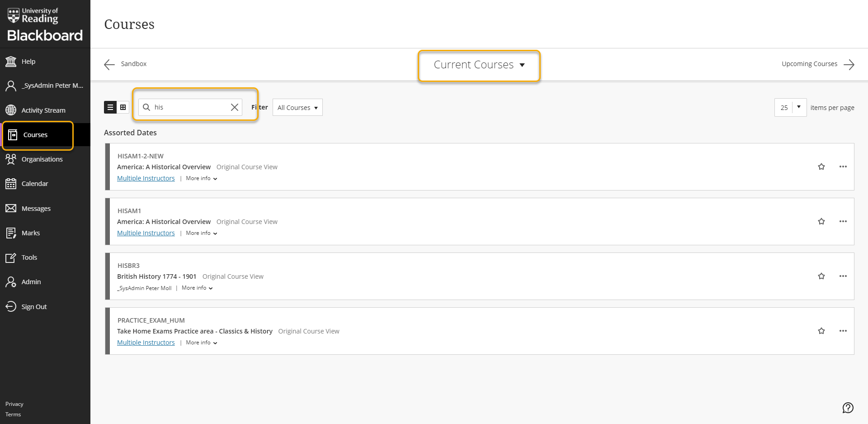Image resolution: width=868 pixels, height=424 pixels.
Task: Open Take Home Exams Practice area course
Action: click(195, 331)
